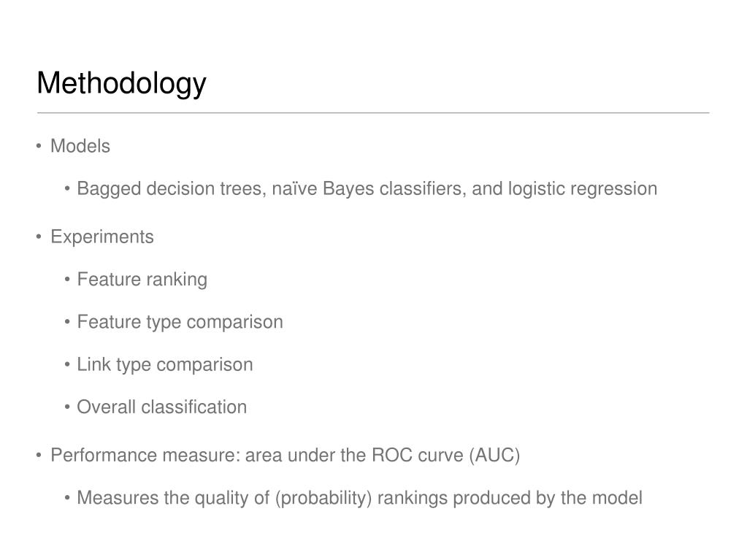Click the words naïve Bayes classifiers
747x560 pixels.
[x=368, y=189]
